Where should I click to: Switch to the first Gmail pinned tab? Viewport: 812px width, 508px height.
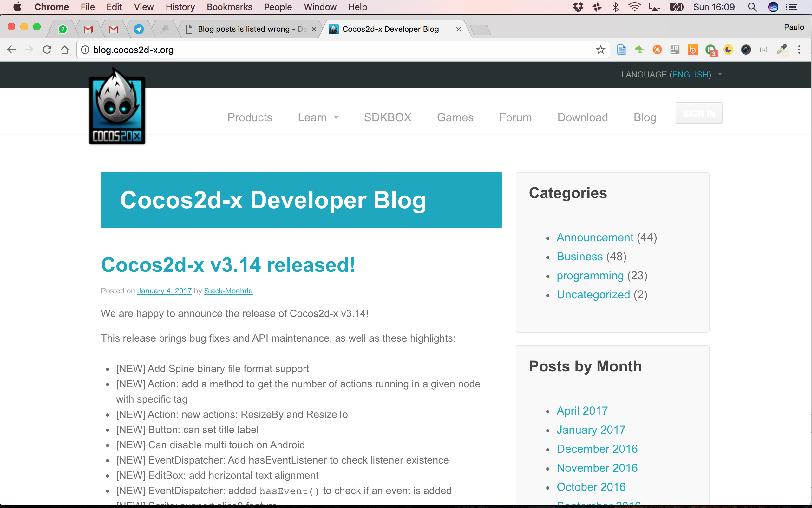88,29
